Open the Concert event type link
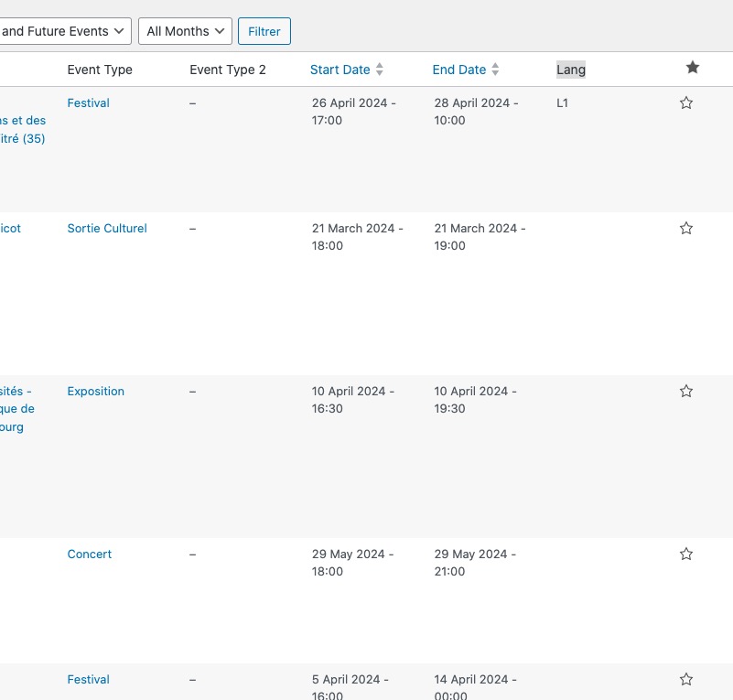This screenshot has width=733, height=700. (x=90, y=554)
